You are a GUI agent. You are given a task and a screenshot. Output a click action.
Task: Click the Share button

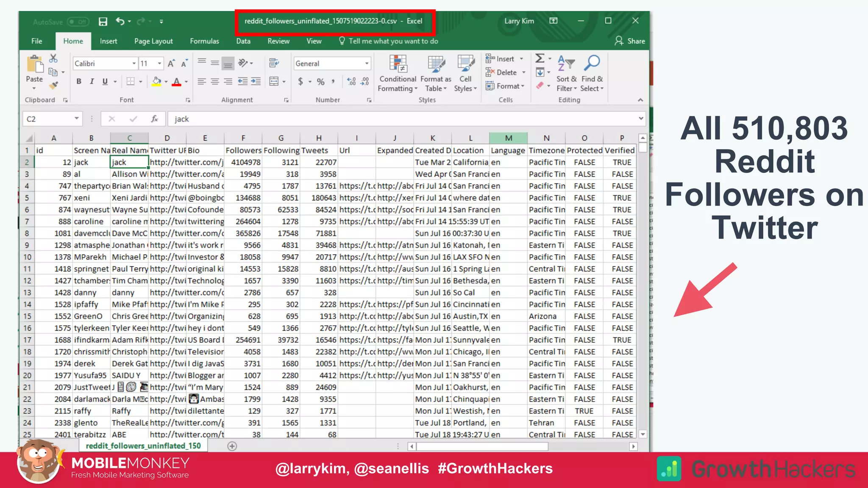click(x=630, y=41)
